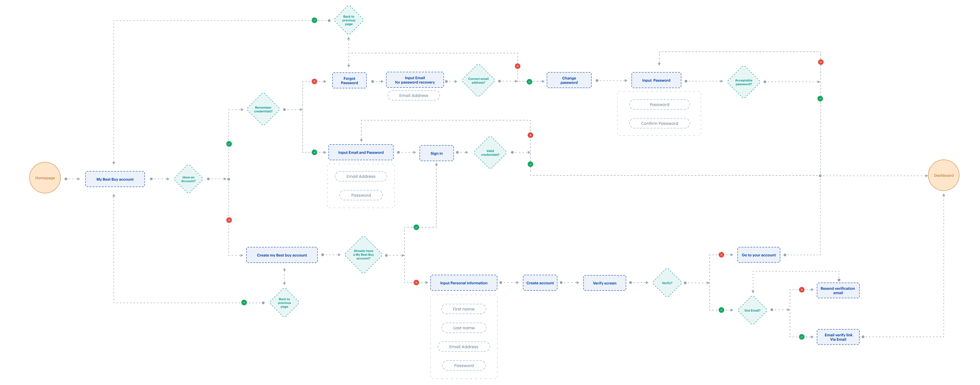
Task: Click the Sign in step box
Action: [436, 153]
